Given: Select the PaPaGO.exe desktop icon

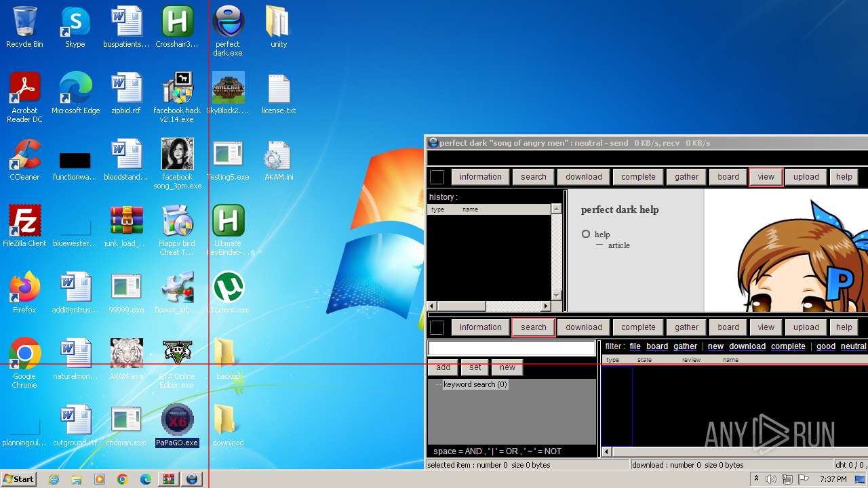Looking at the screenshot, I should [177, 426].
